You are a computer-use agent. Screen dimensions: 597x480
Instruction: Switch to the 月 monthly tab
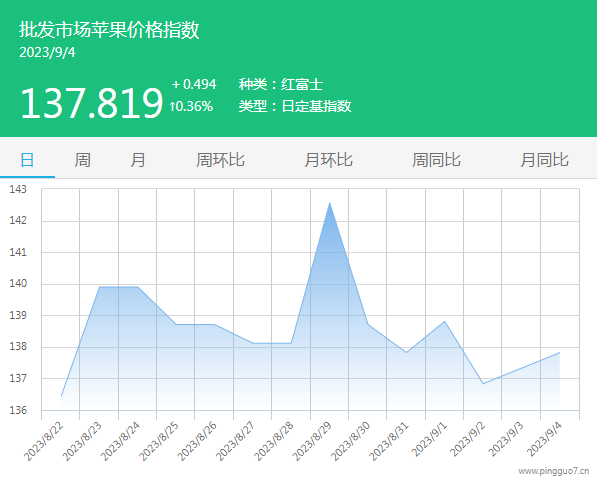[137, 160]
